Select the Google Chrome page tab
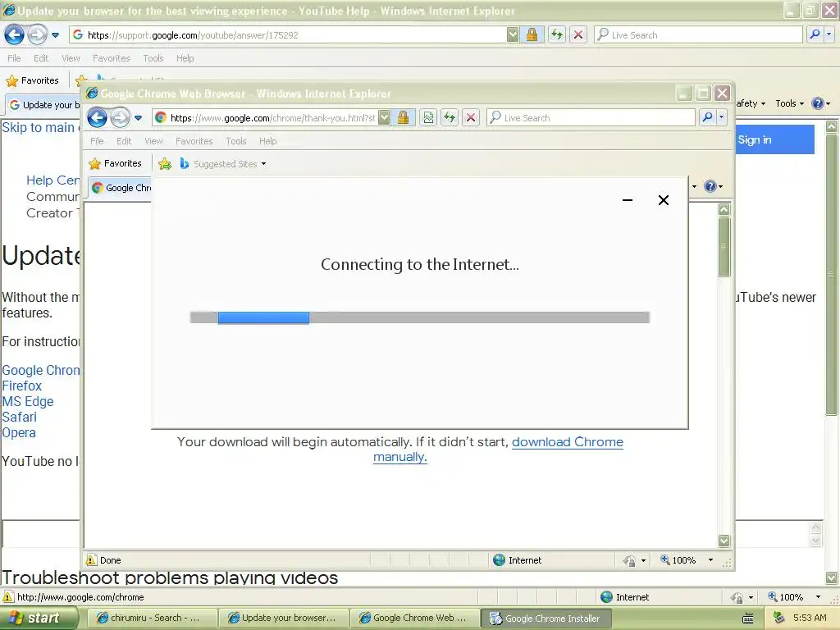 [121, 188]
